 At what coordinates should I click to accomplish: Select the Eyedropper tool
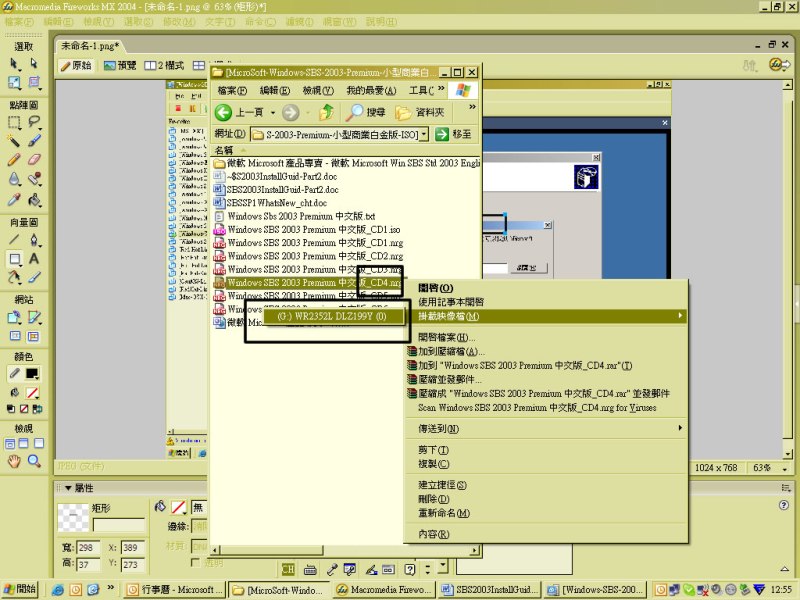(14, 199)
